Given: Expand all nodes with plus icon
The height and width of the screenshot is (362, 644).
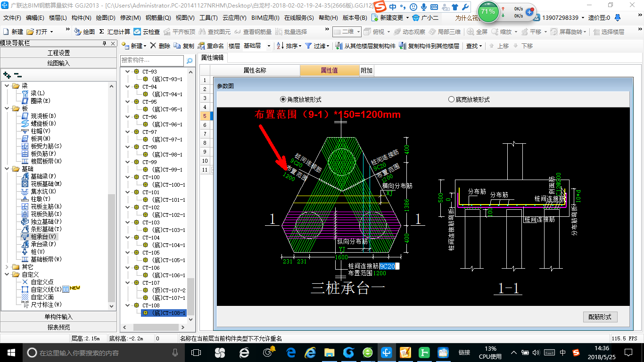Looking at the screenshot, I should point(7,74).
